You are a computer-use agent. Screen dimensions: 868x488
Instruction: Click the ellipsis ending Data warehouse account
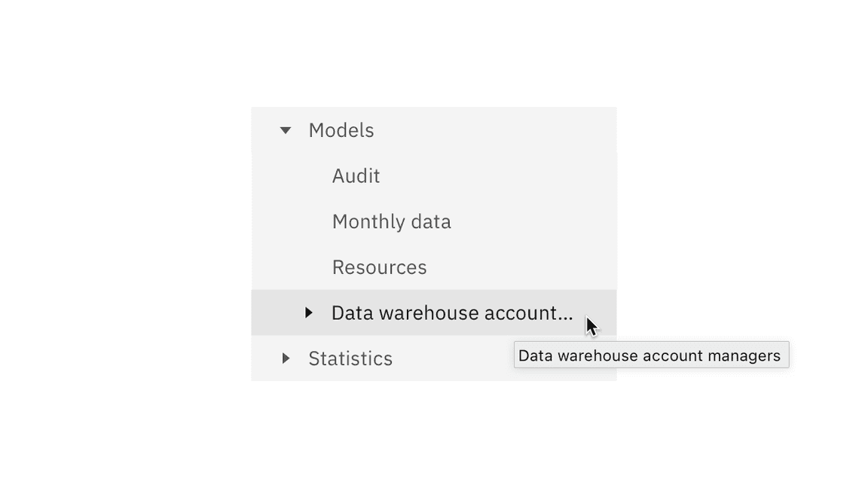pyautogui.click(x=565, y=315)
